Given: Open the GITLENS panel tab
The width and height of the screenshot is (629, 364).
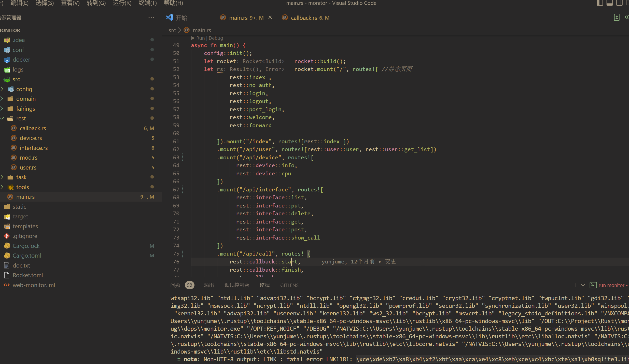Looking at the screenshot, I should [289, 285].
